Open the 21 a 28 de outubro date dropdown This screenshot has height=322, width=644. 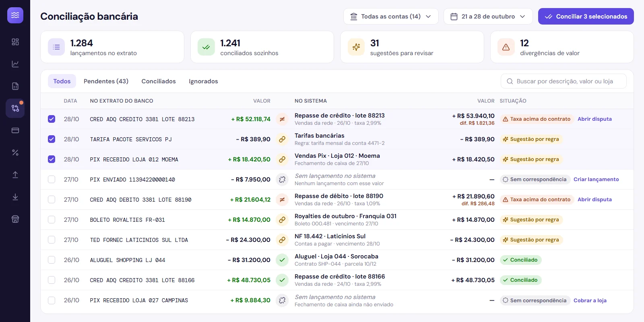point(488,17)
